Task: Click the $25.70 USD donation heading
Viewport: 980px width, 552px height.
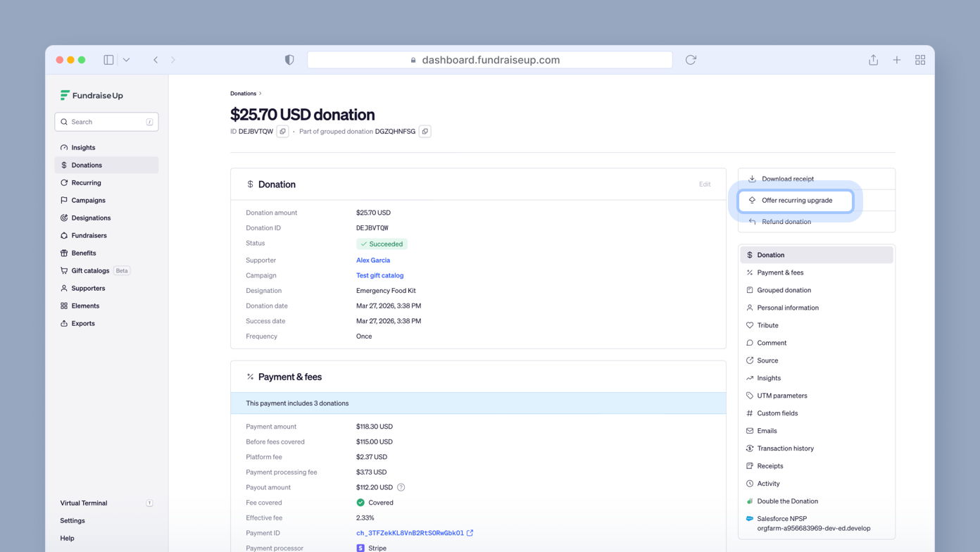Action: tap(302, 114)
